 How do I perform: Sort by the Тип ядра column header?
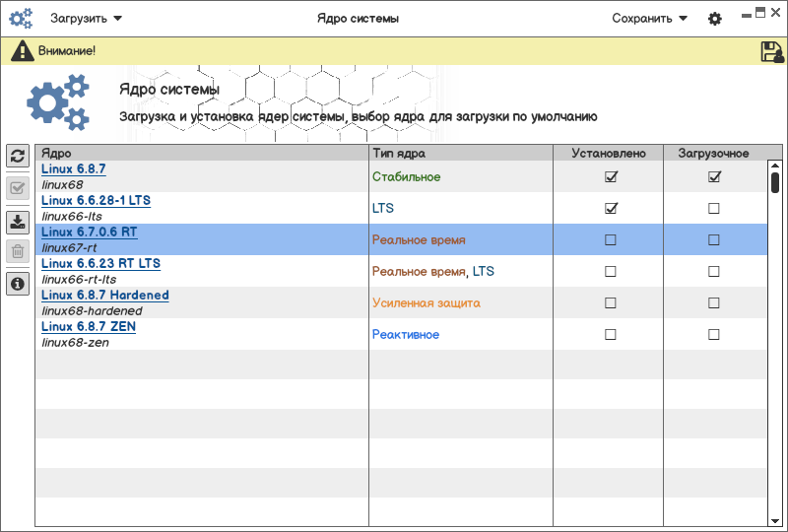460,154
